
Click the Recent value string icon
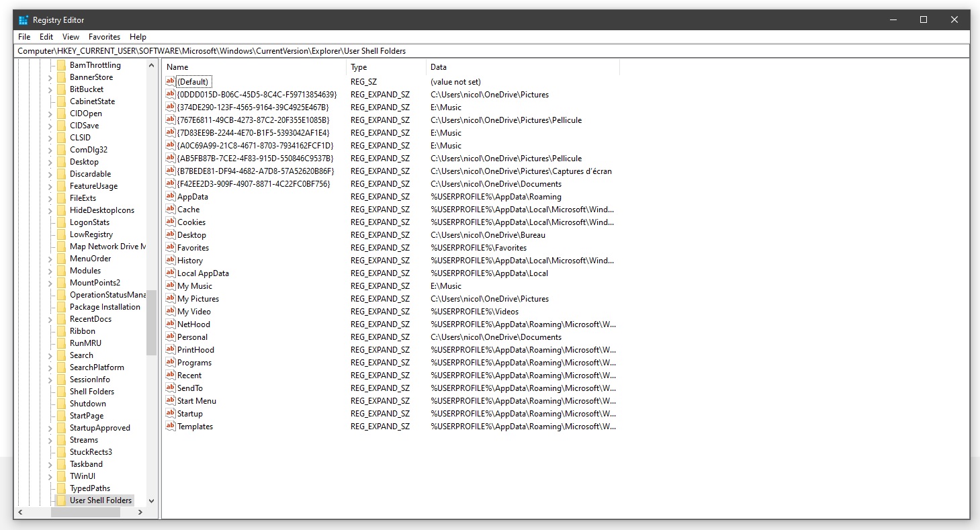pos(170,376)
